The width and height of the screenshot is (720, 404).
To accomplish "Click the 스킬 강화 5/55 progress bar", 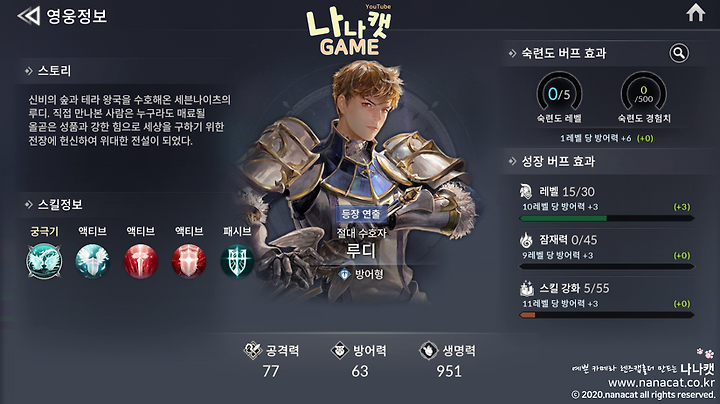I will point(606,315).
